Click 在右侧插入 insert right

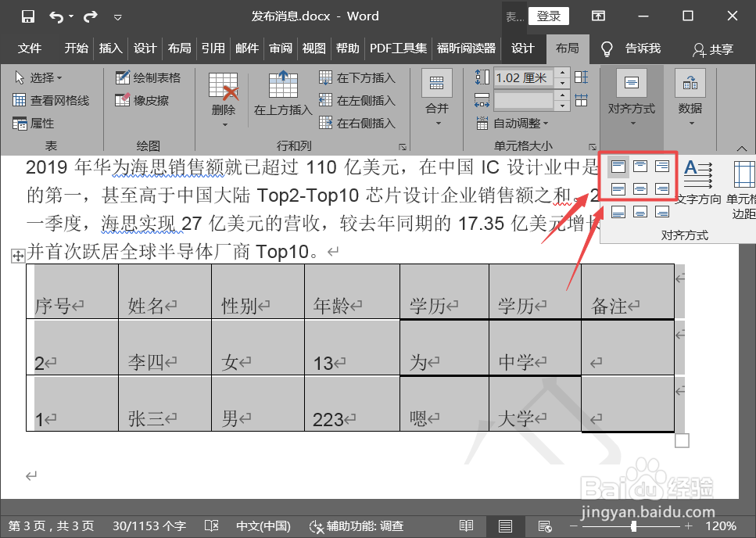357,124
